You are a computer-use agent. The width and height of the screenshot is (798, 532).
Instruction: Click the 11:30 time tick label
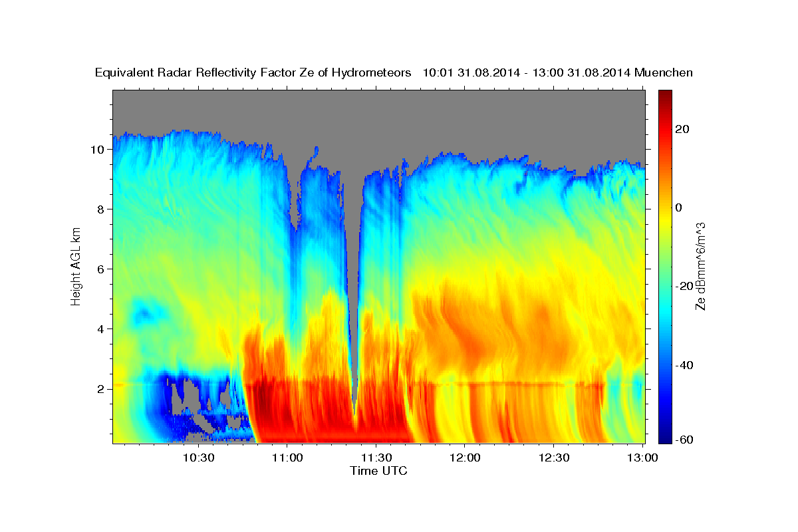pos(376,458)
